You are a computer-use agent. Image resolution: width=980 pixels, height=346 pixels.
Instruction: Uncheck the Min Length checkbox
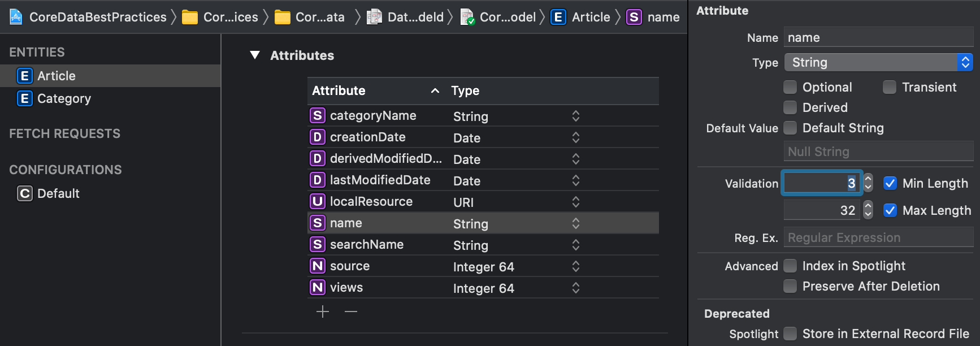tap(890, 183)
